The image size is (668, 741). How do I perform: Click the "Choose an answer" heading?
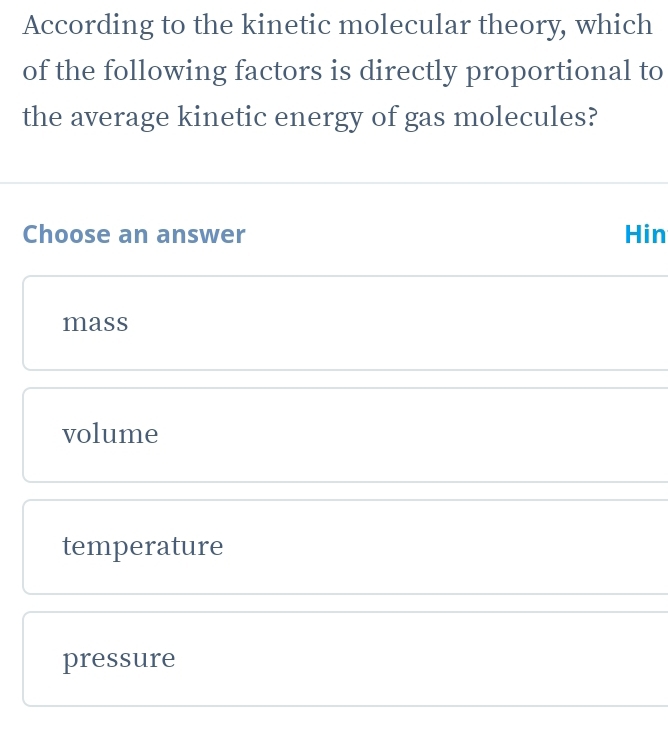click(x=134, y=234)
